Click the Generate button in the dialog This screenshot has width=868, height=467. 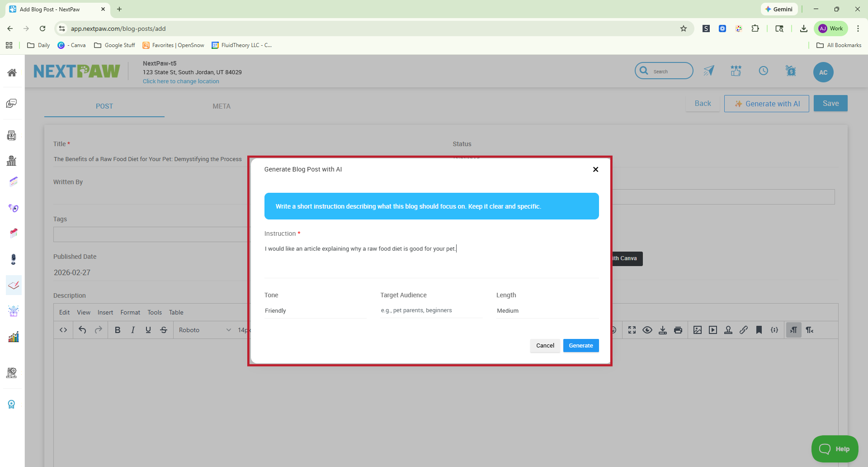(x=581, y=346)
